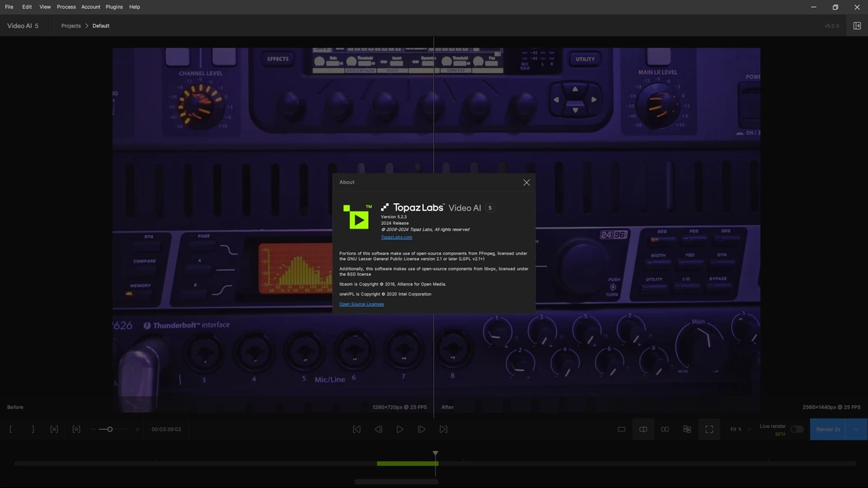Open the Fit % zoom dropdown
This screenshot has height=488, width=868.
[x=740, y=429]
